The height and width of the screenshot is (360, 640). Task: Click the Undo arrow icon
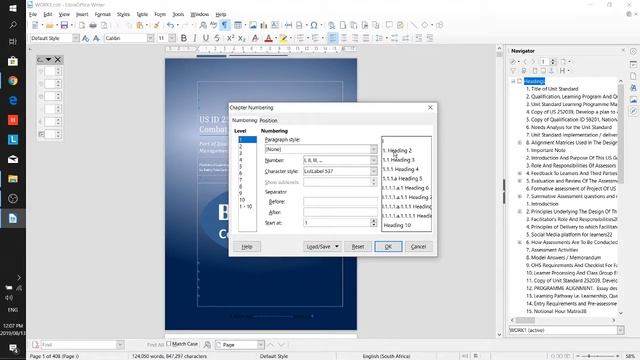[170, 25]
